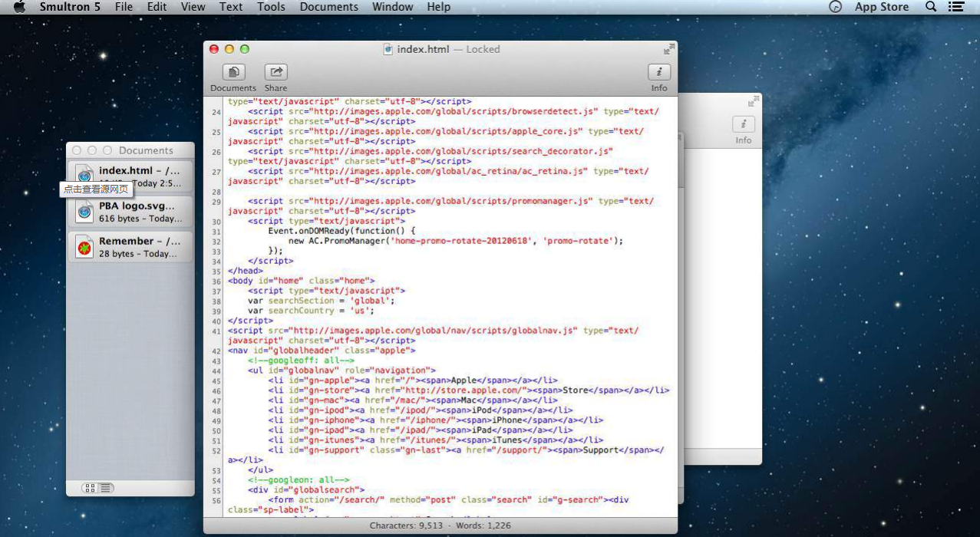
Task: Click the </head> closing tag on line 35
Action: coord(246,271)
